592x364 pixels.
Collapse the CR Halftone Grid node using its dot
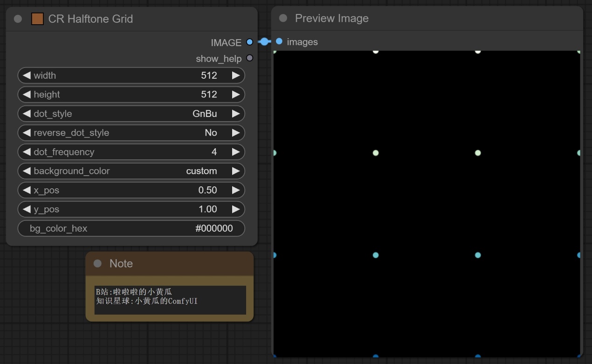(x=18, y=19)
